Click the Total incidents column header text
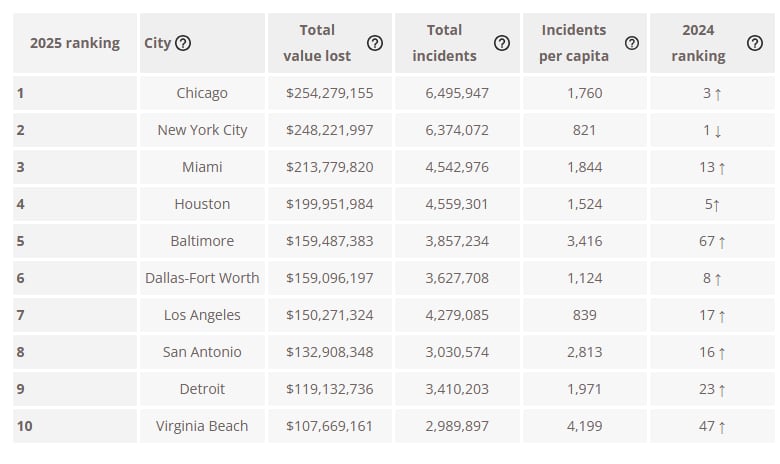Image resolution: width=780 pixels, height=464 pixels. point(444,43)
